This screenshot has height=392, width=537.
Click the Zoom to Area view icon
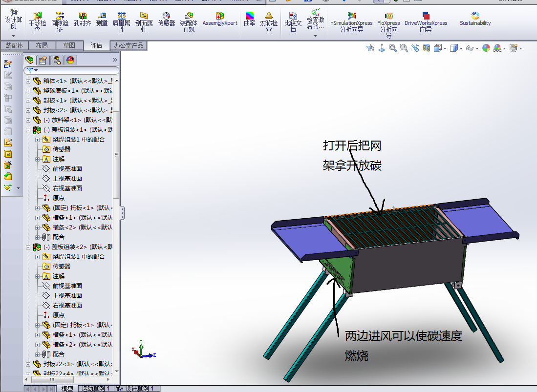(404, 48)
